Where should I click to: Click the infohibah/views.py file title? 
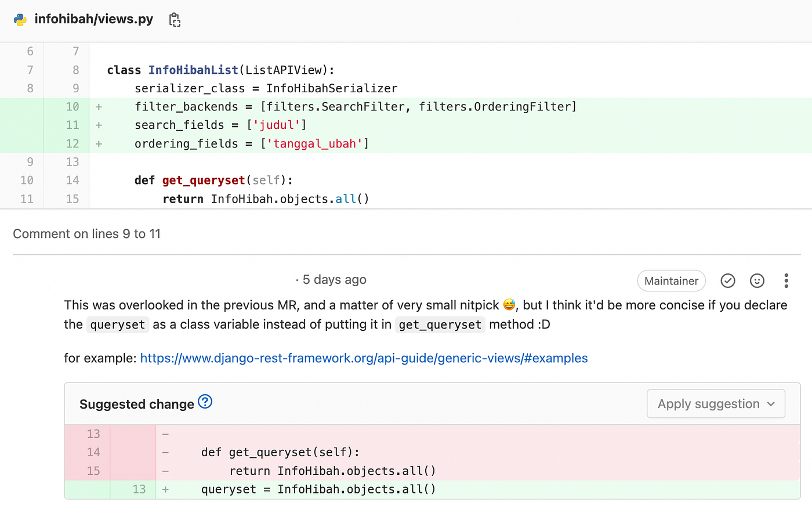(x=94, y=19)
